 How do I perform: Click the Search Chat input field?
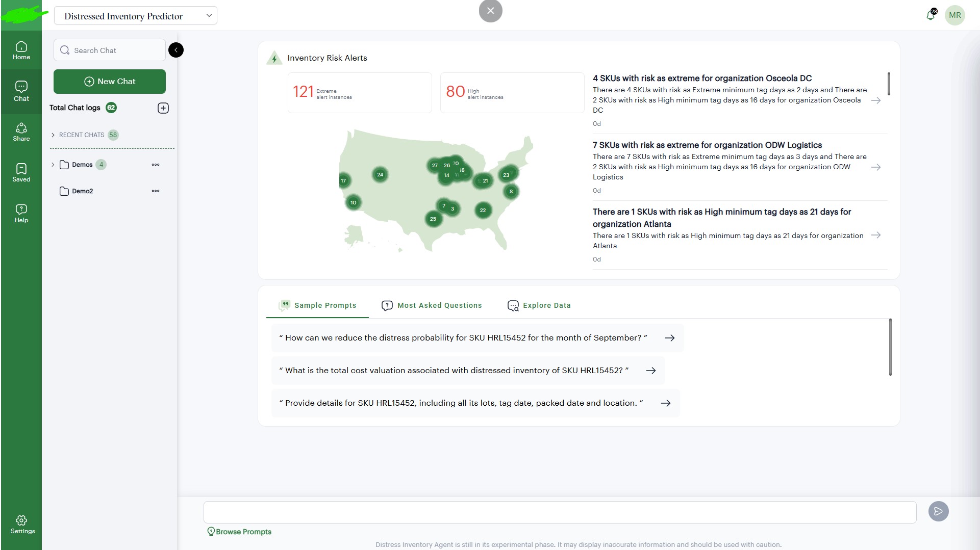(x=115, y=50)
